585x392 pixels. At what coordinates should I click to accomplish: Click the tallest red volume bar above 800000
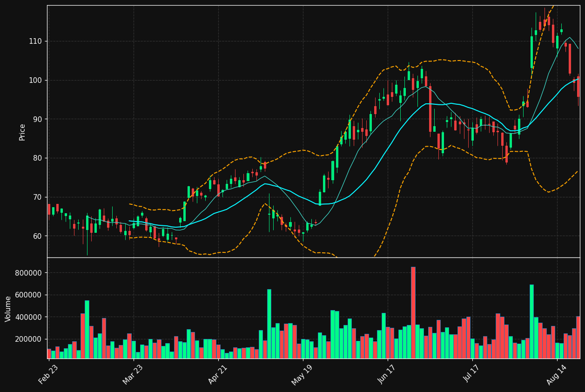click(413, 312)
